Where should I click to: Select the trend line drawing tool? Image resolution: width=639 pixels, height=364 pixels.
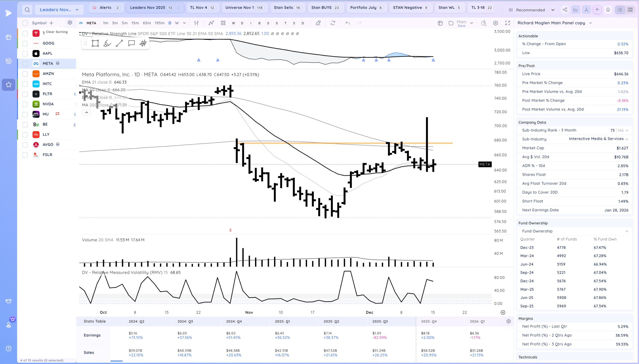pyautogui.click(x=119, y=43)
